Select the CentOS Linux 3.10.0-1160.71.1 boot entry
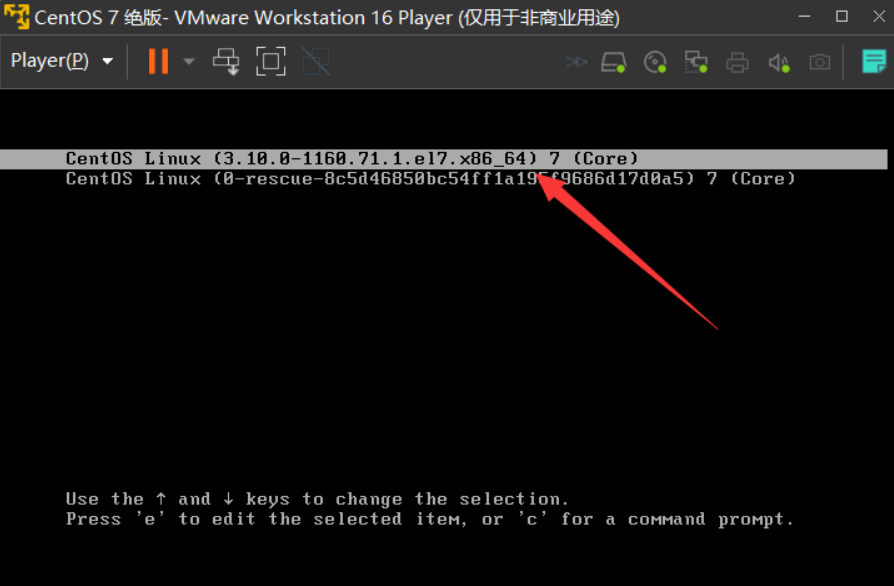 point(444,158)
